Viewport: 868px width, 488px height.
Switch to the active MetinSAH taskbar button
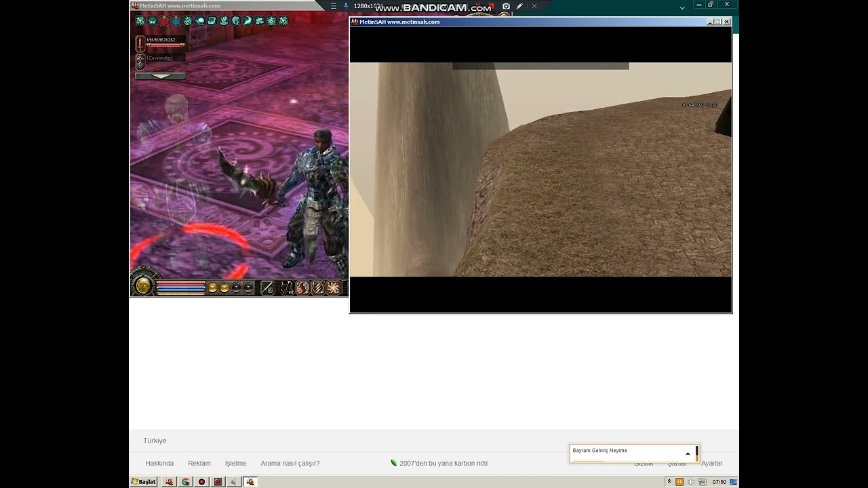click(250, 482)
